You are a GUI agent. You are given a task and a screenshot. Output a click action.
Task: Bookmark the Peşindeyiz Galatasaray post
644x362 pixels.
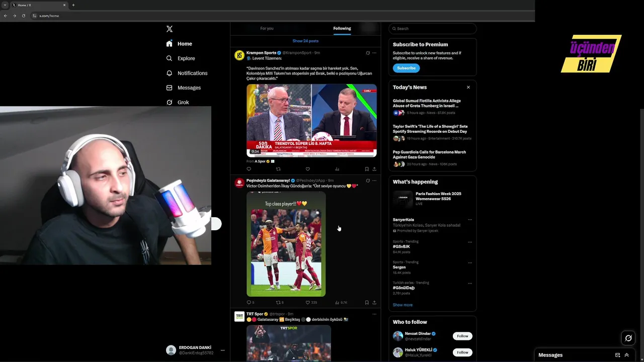coord(367,303)
